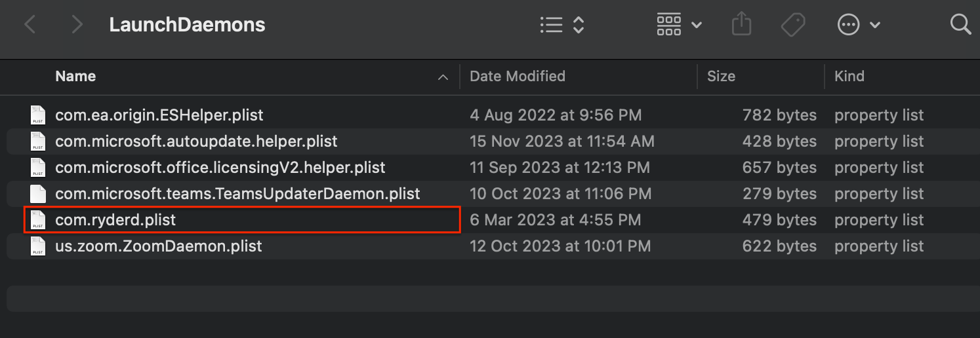This screenshot has width=980, height=338.
Task: Click the us.zoom.ZoomDaemon.plist file icon
Action: click(x=38, y=246)
